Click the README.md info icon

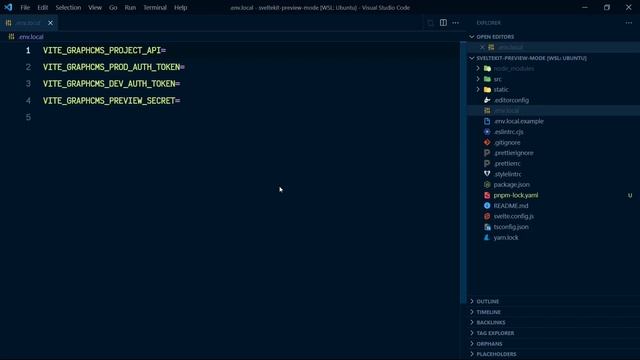coord(487,206)
